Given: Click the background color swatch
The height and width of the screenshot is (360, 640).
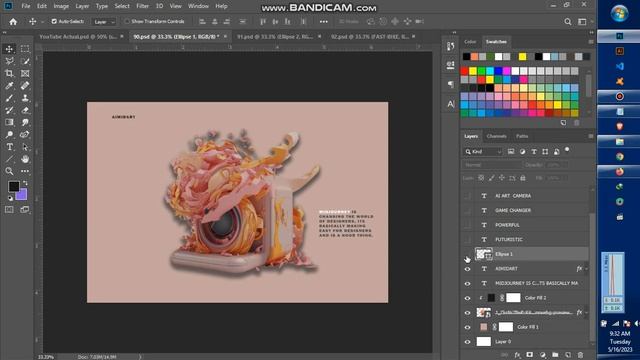Looking at the screenshot, I should [23, 196].
